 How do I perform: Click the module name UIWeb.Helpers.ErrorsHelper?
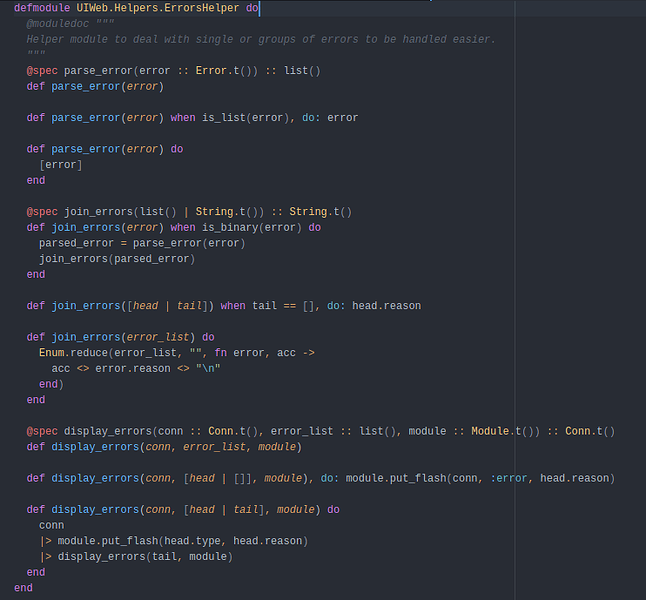click(157, 8)
